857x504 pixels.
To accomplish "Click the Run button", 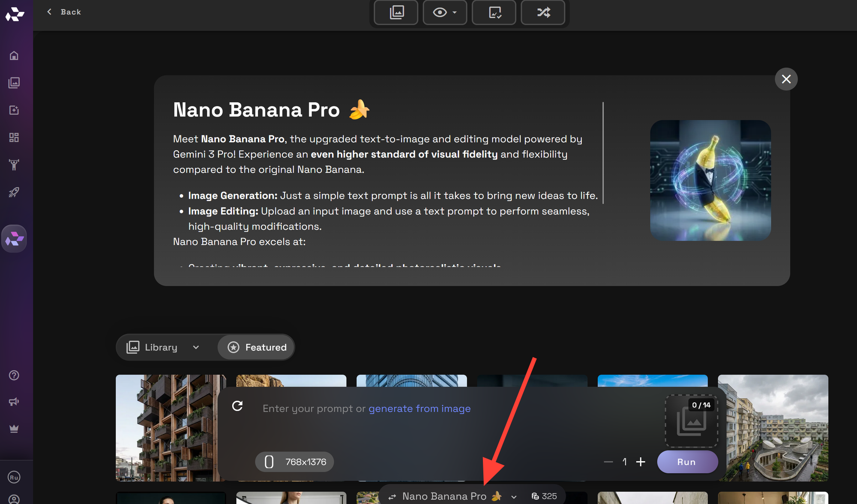I will [x=687, y=462].
